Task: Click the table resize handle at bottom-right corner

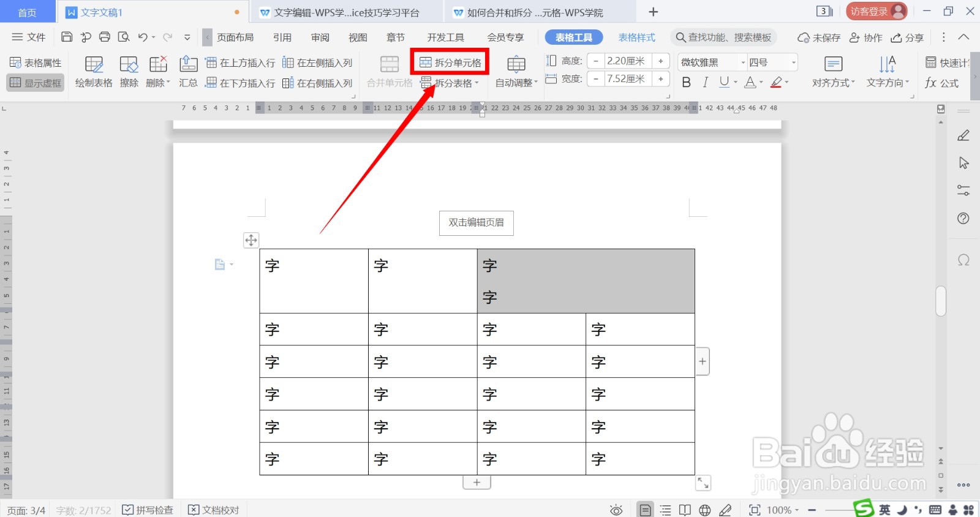Action: (x=703, y=483)
